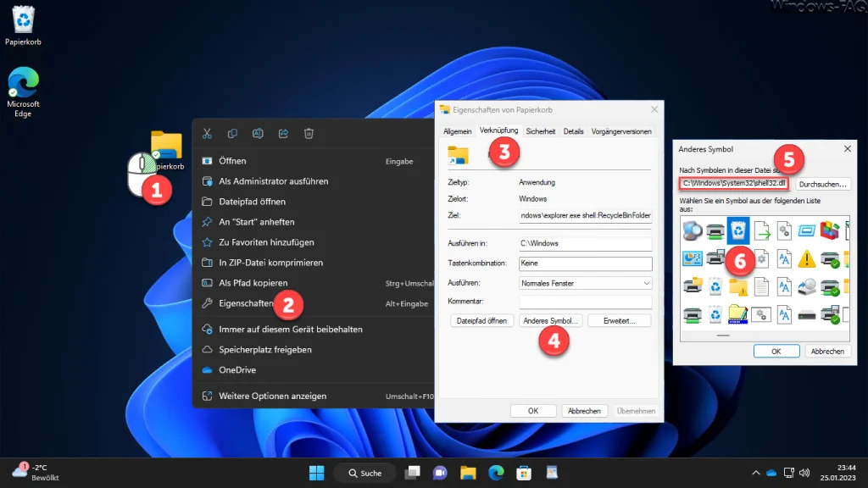
Task: Click the Rename icon in context menu
Action: [x=258, y=133]
